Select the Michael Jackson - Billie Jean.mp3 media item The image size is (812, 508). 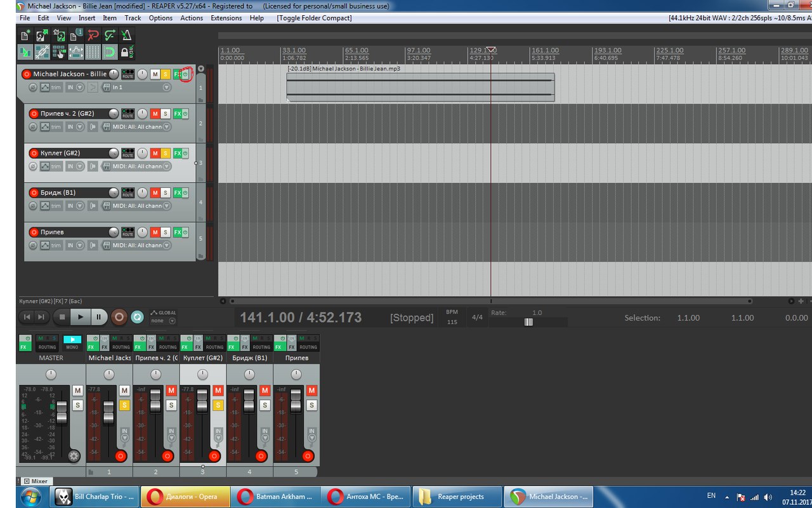(421, 87)
